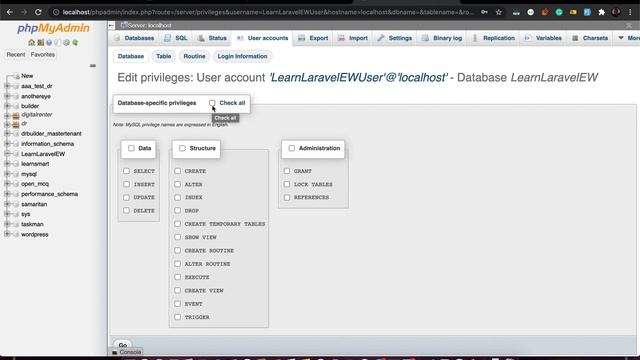Click the page-related settings icon at top right
Viewport: 640px width, 360px height.
tap(629, 26)
